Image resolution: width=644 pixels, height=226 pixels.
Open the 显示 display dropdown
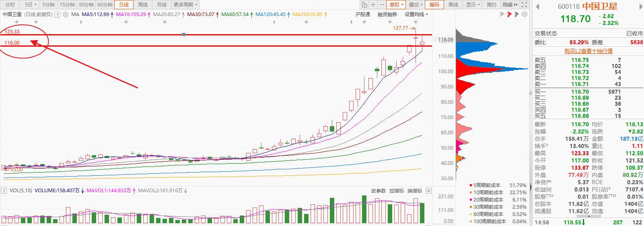click(x=473, y=5)
